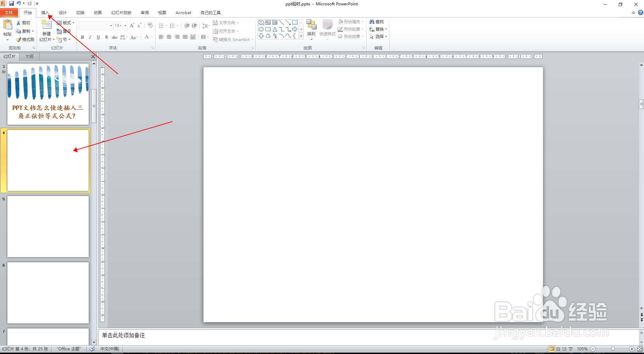
Task: Open Quick Styles (快速样式) gallery
Action: pos(328,30)
